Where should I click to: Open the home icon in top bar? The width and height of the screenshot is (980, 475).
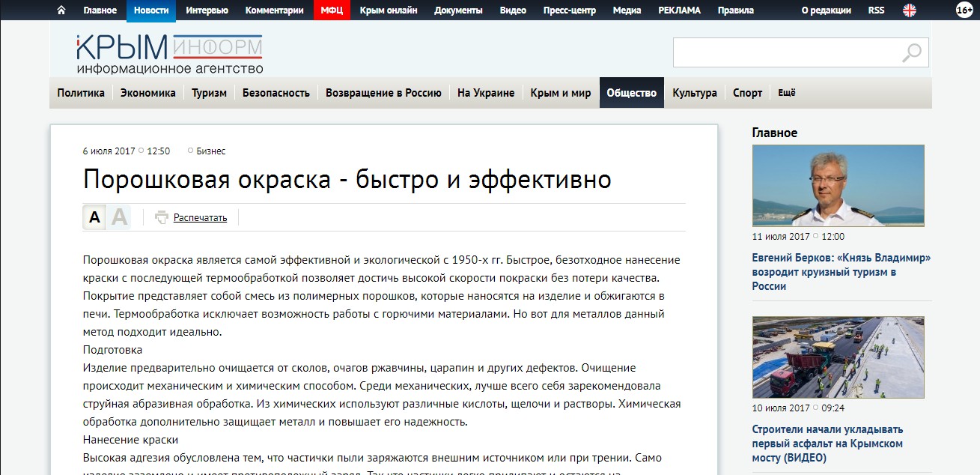pyautogui.click(x=61, y=10)
